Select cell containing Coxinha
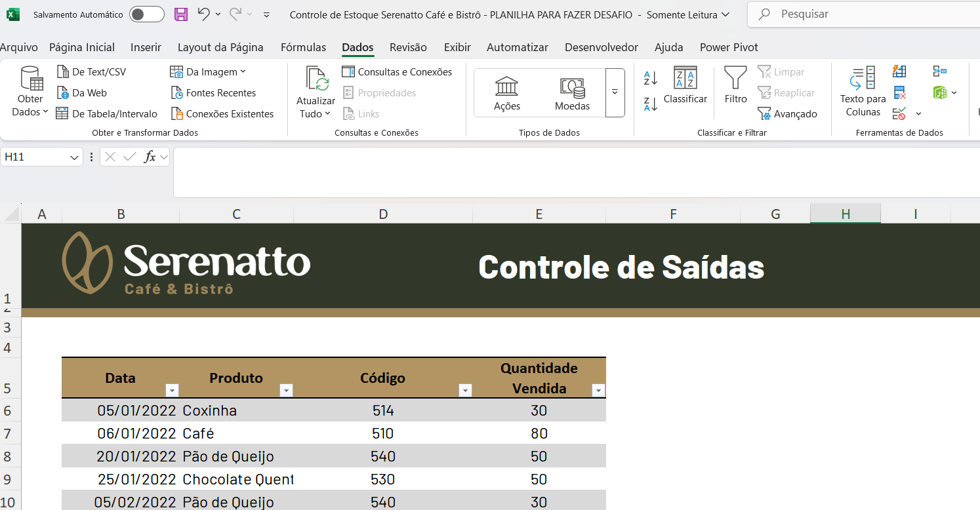Screen dimensions: 980x510 click(236, 410)
